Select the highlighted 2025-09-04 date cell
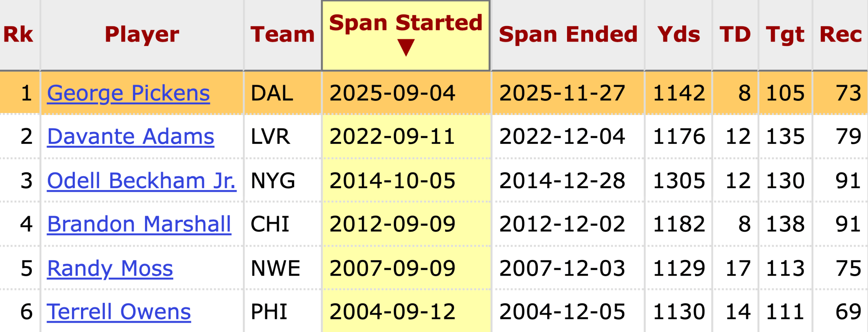The image size is (868, 332). point(392,93)
